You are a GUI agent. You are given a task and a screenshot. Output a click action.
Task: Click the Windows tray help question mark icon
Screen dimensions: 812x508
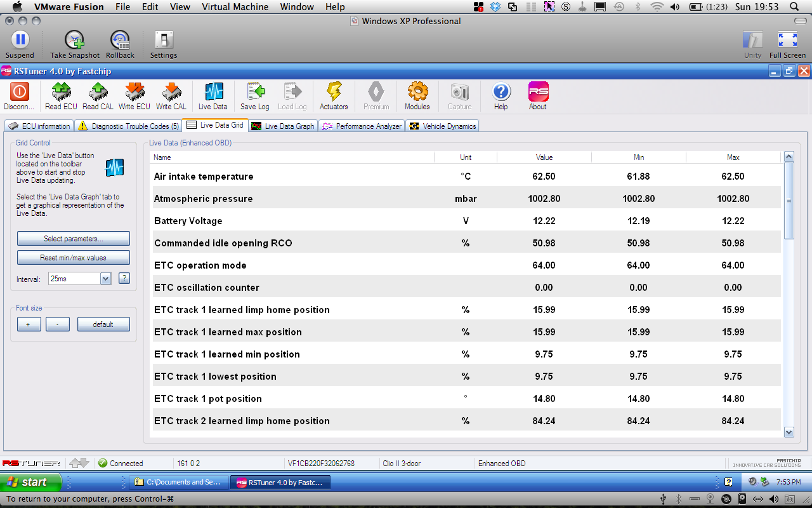tap(729, 482)
